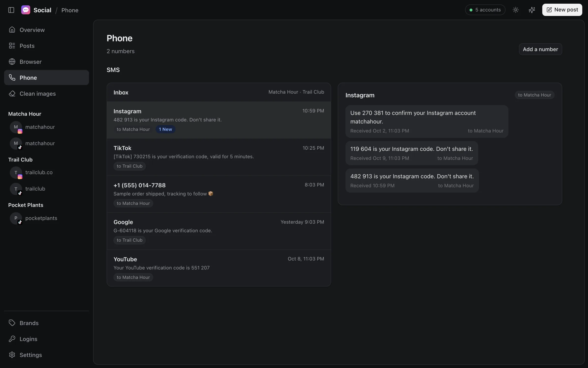Click the to Trail Club tag under TikTok
This screenshot has height=368, width=588.
click(x=129, y=166)
